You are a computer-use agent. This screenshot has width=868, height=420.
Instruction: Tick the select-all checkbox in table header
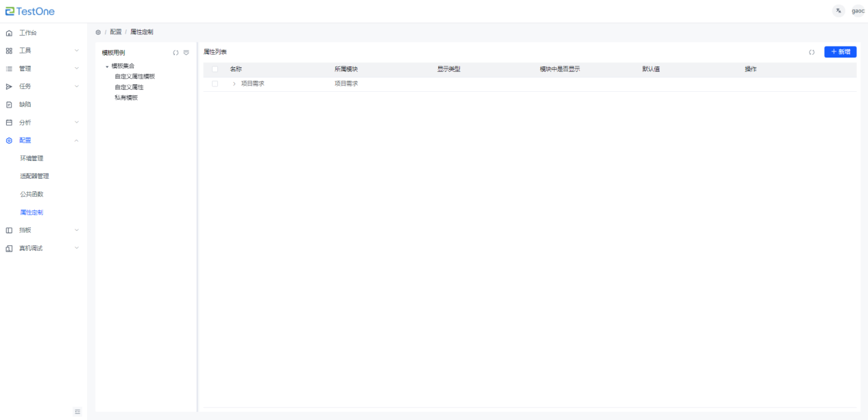[x=215, y=69]
